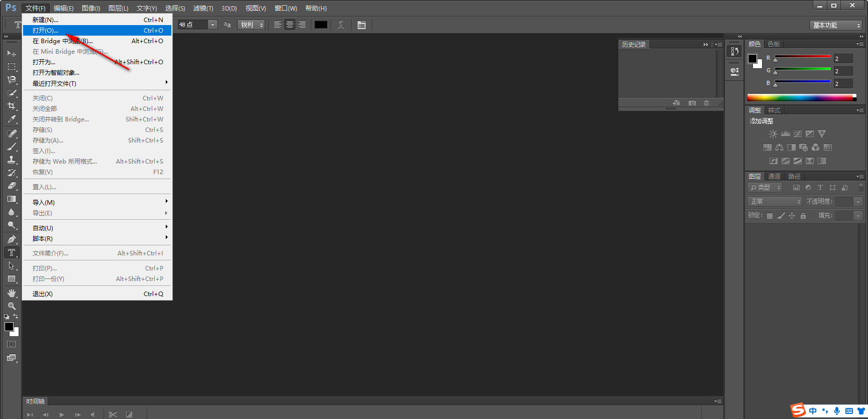Add a Color Balance adjustment
Viewport: 868px width, 419px height.
pos(780,148)
